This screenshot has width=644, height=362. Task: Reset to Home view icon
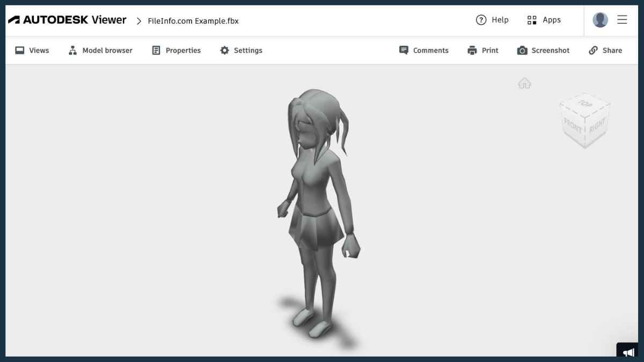pos(524,83)
